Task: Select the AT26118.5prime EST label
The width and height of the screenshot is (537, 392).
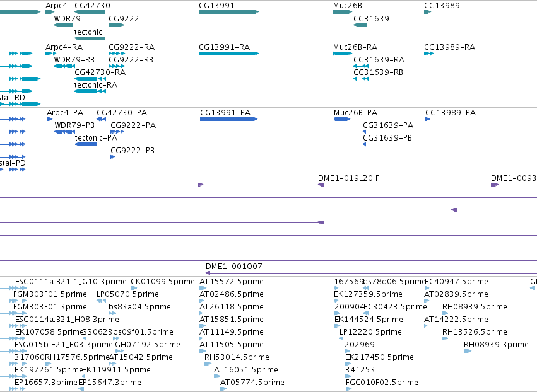Action: [x=232, y=307]
